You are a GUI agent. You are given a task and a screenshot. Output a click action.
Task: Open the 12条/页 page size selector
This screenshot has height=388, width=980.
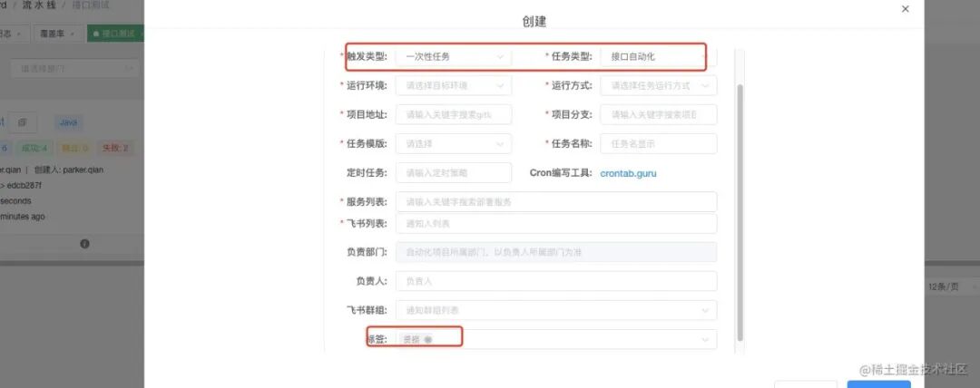tap(951, 286)
